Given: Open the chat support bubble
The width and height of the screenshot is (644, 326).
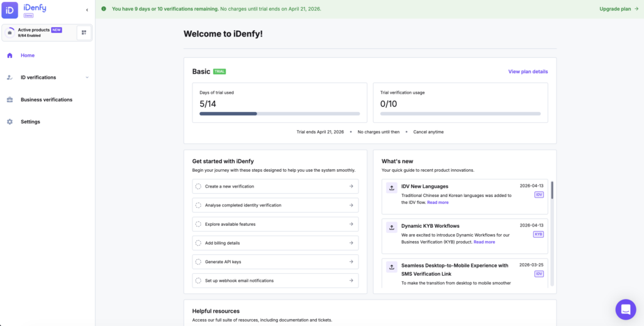Looking at the screenshot, I should tap(626, 310).
